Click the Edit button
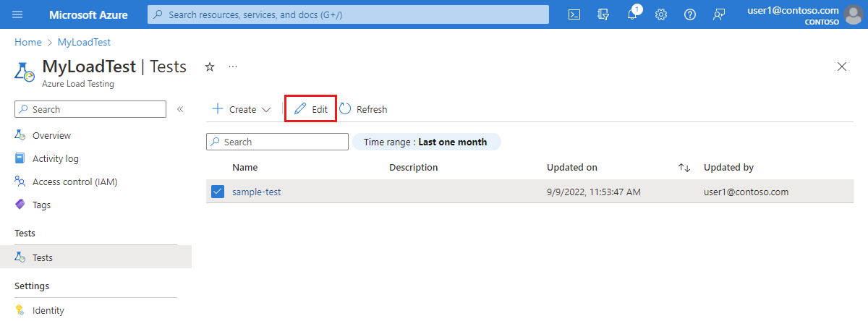The image size is (868, 321). [311, 109]
